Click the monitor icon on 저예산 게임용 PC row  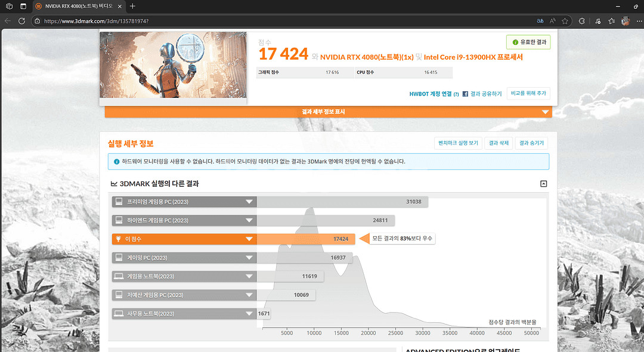pos(119,295)
